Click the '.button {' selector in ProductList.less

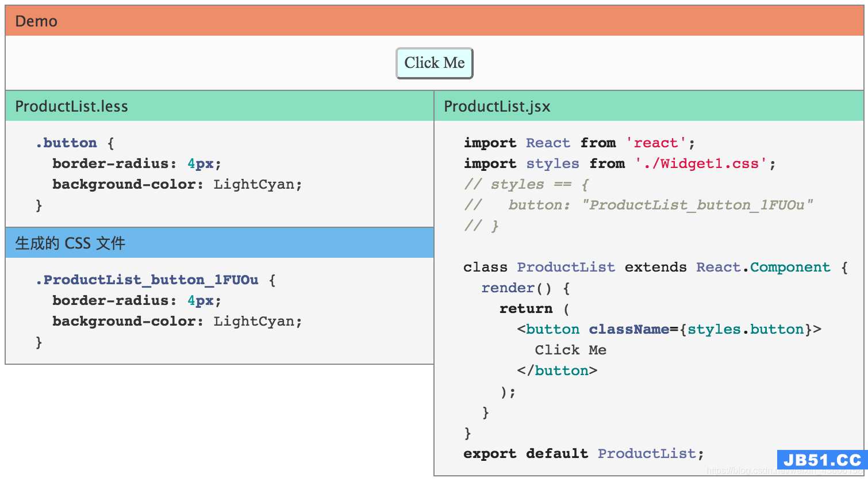pyautogui.click(x=75, y=143)
